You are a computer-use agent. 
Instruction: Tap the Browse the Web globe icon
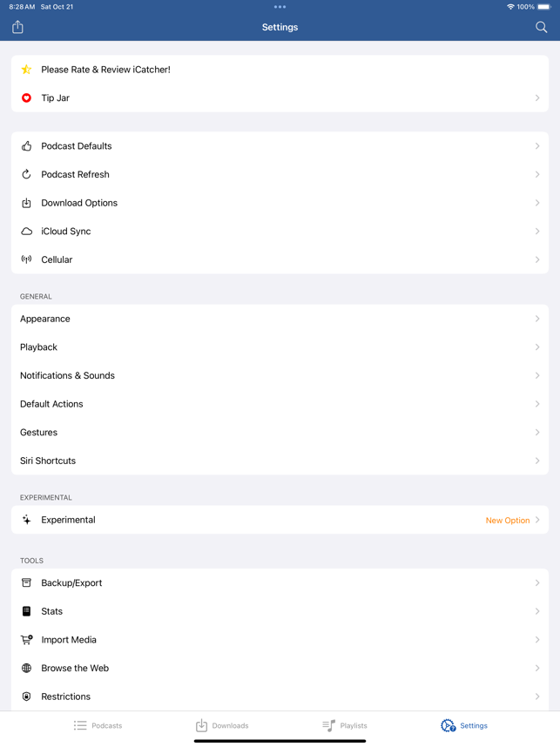[x=27, y=669]
